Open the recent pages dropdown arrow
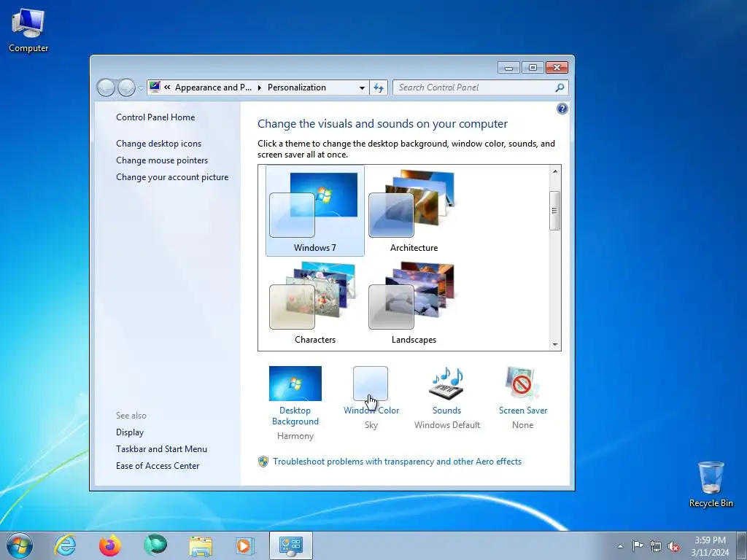This screenshot has height=560, width=747. (x=141, y=87)
